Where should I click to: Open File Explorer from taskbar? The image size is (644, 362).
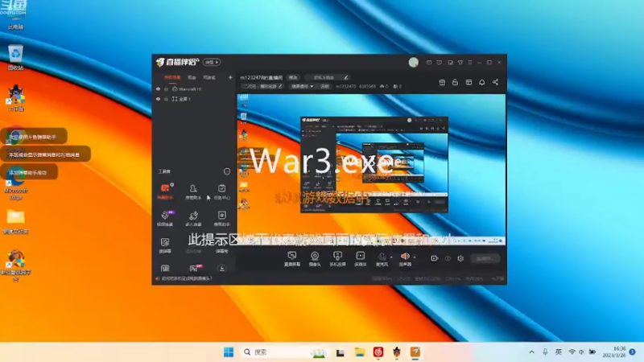pyautogui.click(x=359, y=352)
